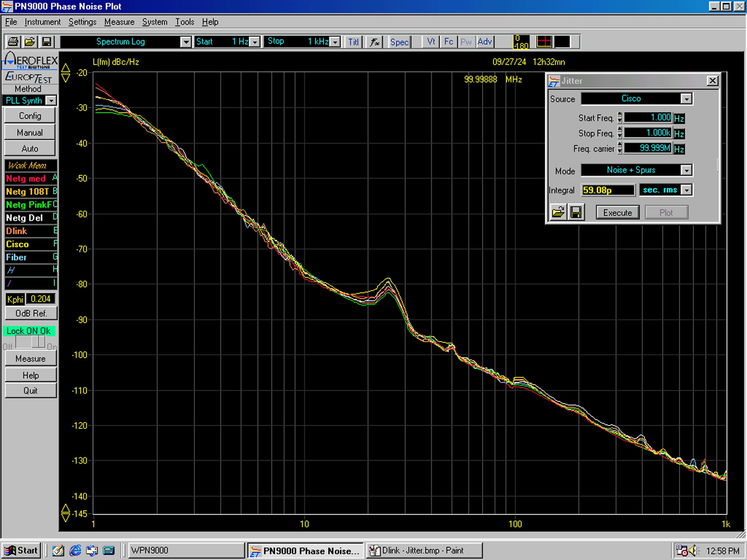Click the notepad quick launch icon
Viewport: 747px width, 560px height.
click(58, 550)
